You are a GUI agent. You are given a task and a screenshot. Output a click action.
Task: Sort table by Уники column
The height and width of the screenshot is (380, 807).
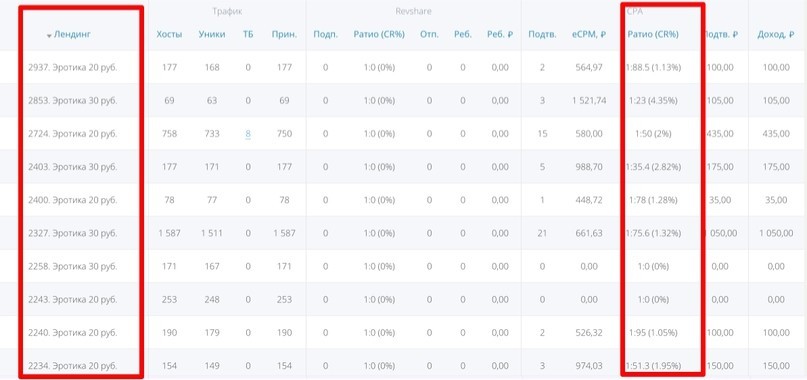[212, 35]
